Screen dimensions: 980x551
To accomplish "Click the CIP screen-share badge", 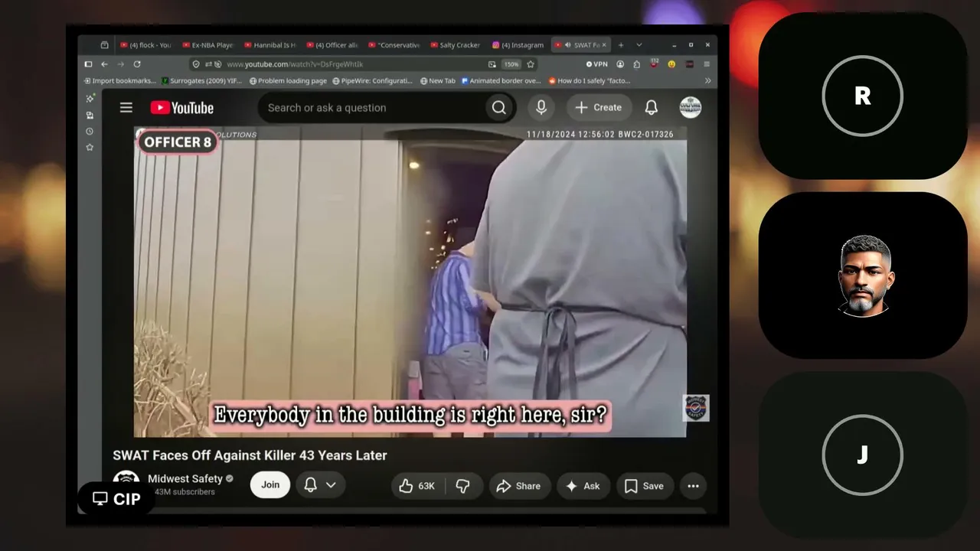I will click(116, 499).
